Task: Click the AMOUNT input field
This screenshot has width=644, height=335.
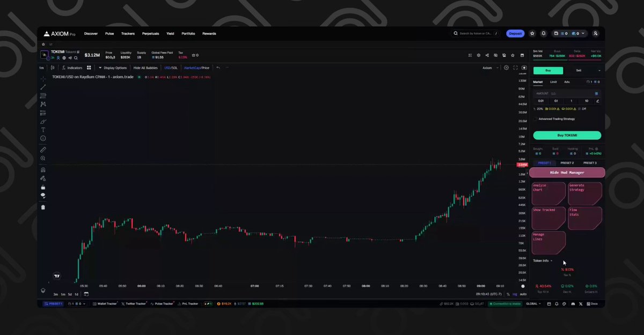Action: (567, 93)
